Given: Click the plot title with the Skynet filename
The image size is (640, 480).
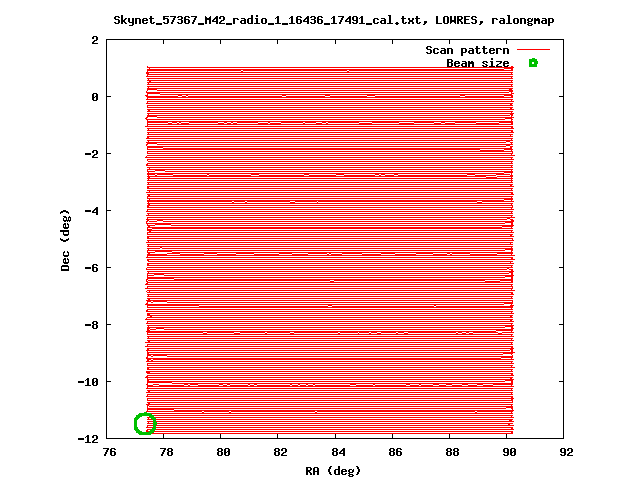Looking at the screenshot, I should tap(334, 20).
